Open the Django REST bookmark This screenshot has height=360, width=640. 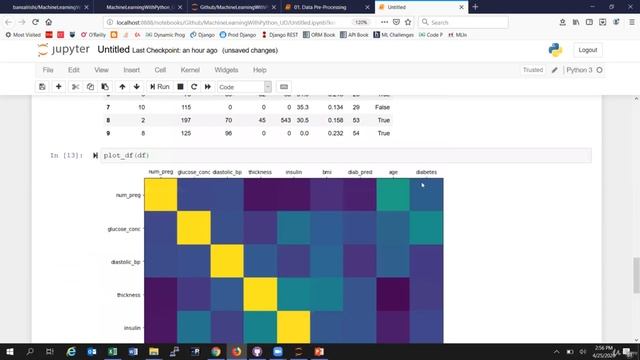[x=280, y=35]
